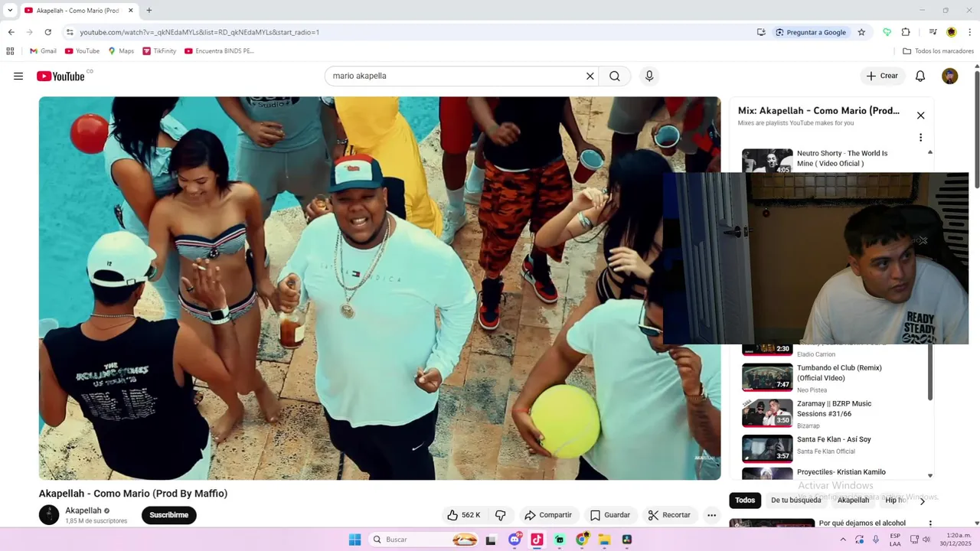Open the Akapellah channel avatar
980x551 pixels.
(x=49, y=515)
